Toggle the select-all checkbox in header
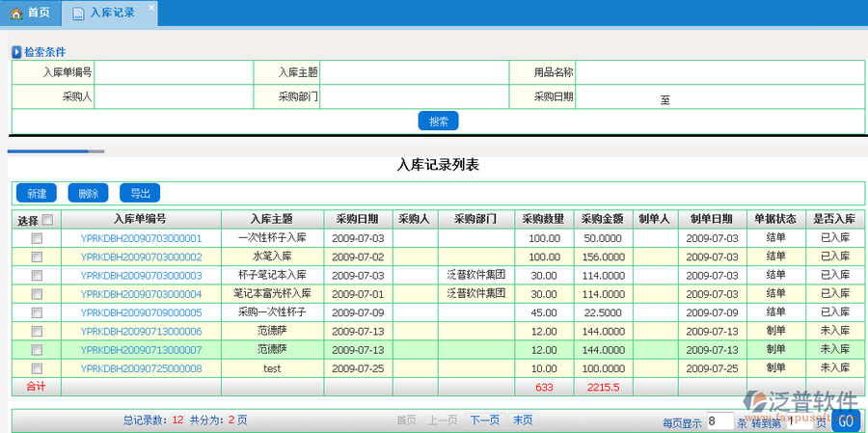The image size is (868, 433). coord(47,219)
